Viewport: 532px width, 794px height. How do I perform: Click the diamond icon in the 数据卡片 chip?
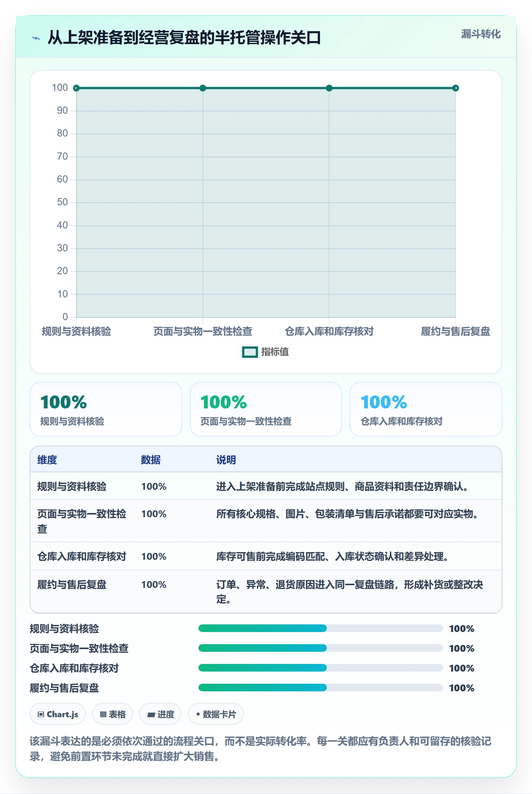pyautogui.click(x=198, y=715)
